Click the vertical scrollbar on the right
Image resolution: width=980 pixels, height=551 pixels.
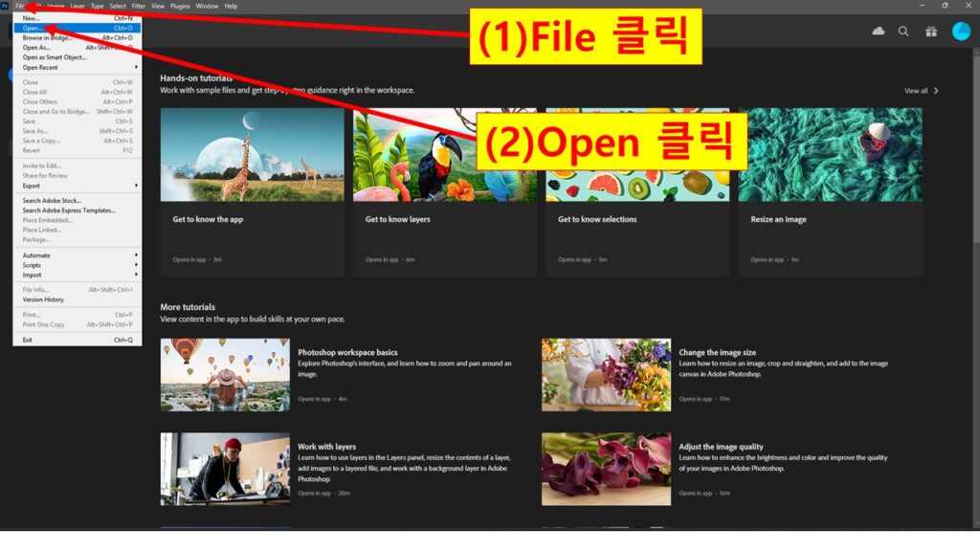(974, 287)
